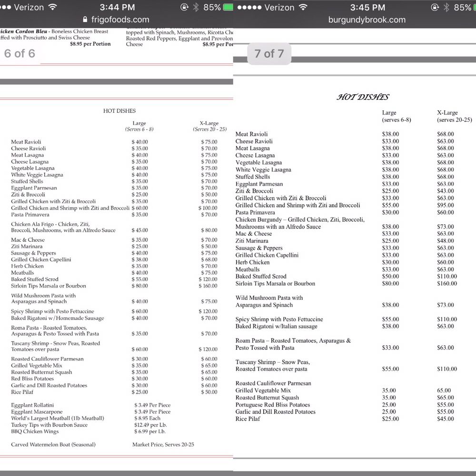This screenshot has height=476, width=476.
Task: Tap the 3:45 PM clock on right screen
Action: click(367, 8)
